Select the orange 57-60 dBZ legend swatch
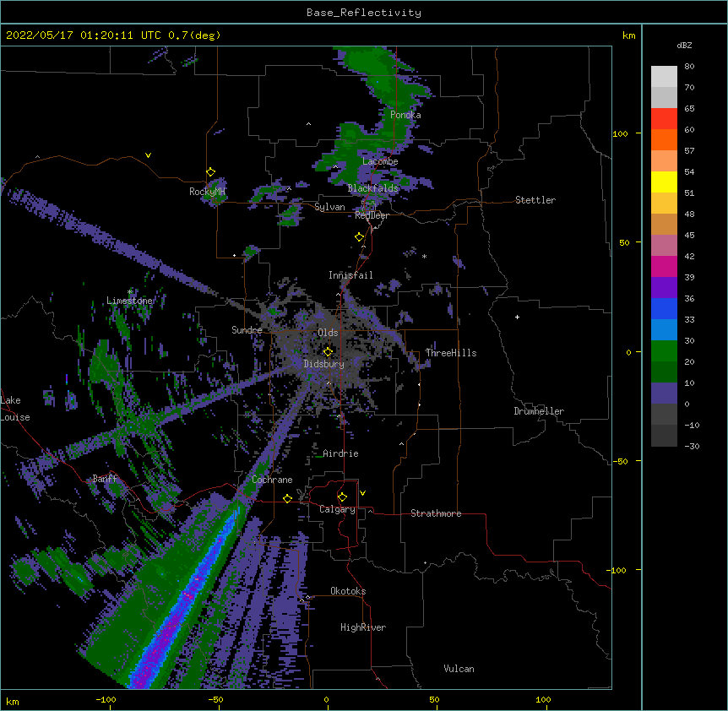The image size is (728, 711). (664, 139)
